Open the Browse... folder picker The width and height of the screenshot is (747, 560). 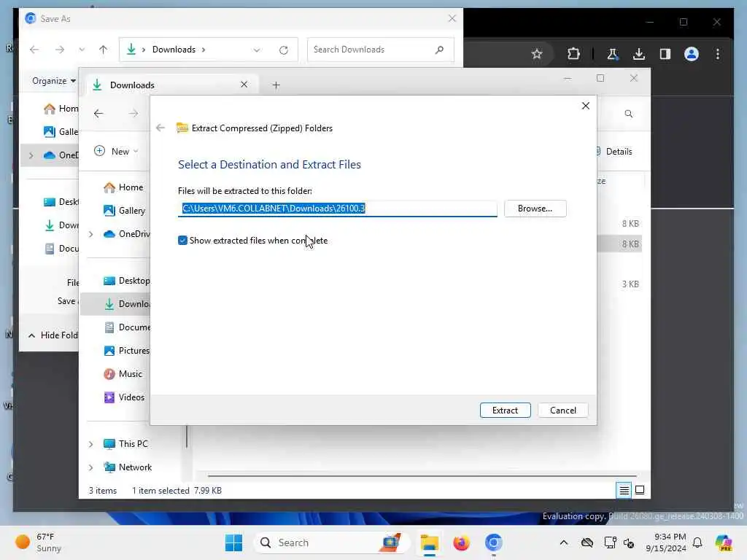(535, 209)
